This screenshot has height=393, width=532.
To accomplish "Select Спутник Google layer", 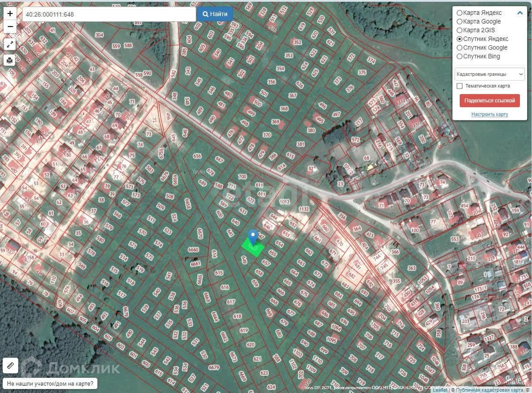I will (482, 47).
